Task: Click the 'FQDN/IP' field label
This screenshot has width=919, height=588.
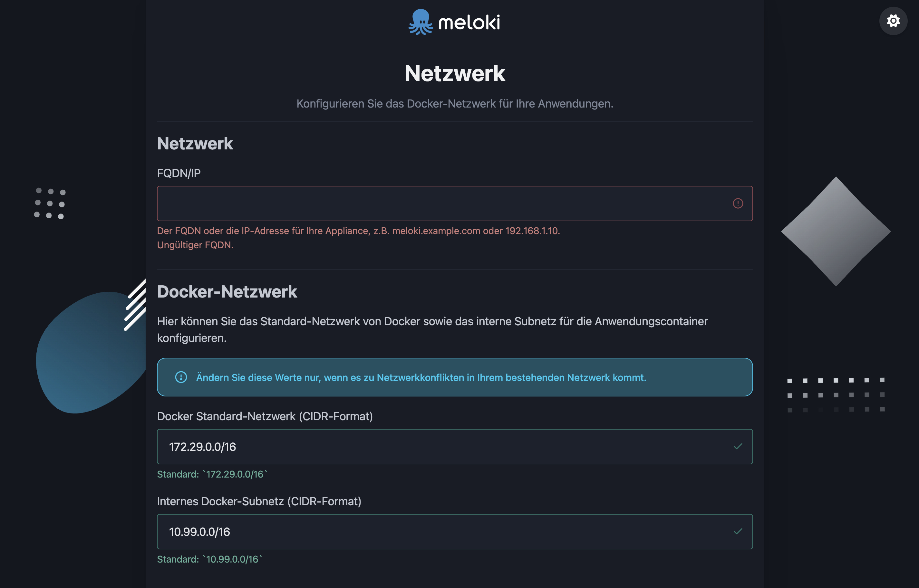Action: (179, 173)
